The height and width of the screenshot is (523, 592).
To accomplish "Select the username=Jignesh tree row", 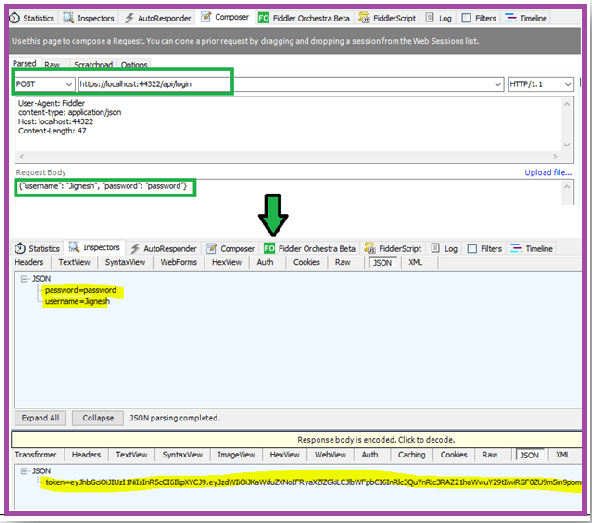I will (x=77, y=301).
